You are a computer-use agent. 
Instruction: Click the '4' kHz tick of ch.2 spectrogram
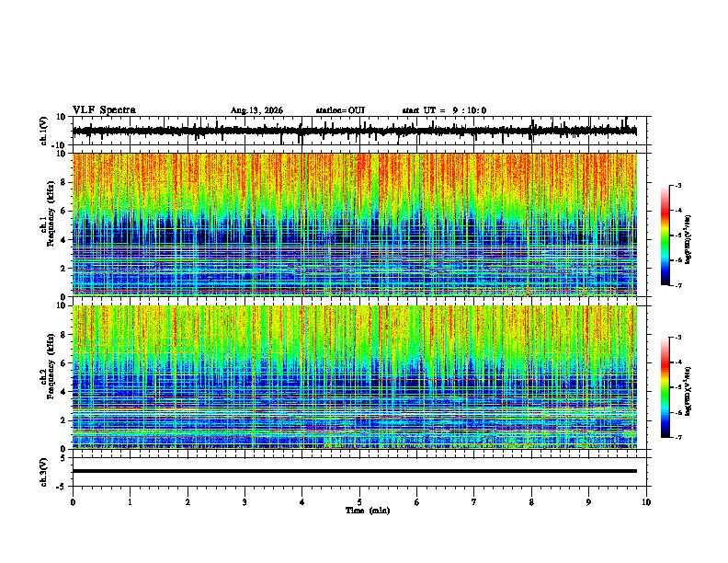point(63,392)
